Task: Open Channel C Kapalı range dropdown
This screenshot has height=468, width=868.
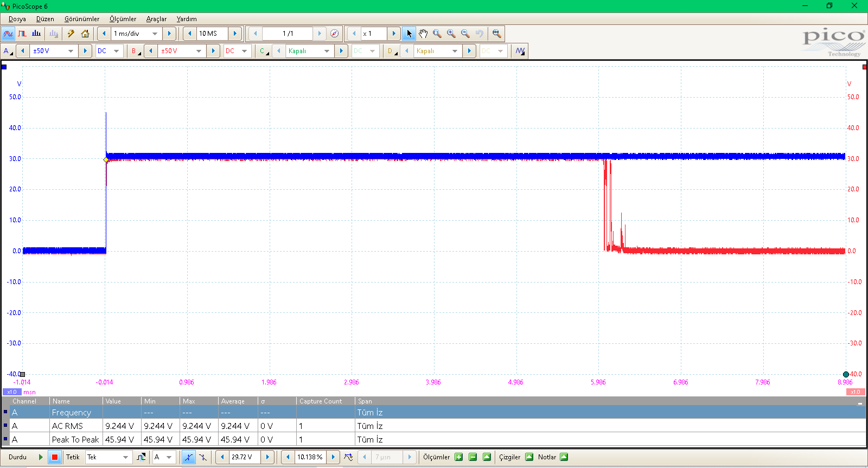Action: [x=327, y=51]
